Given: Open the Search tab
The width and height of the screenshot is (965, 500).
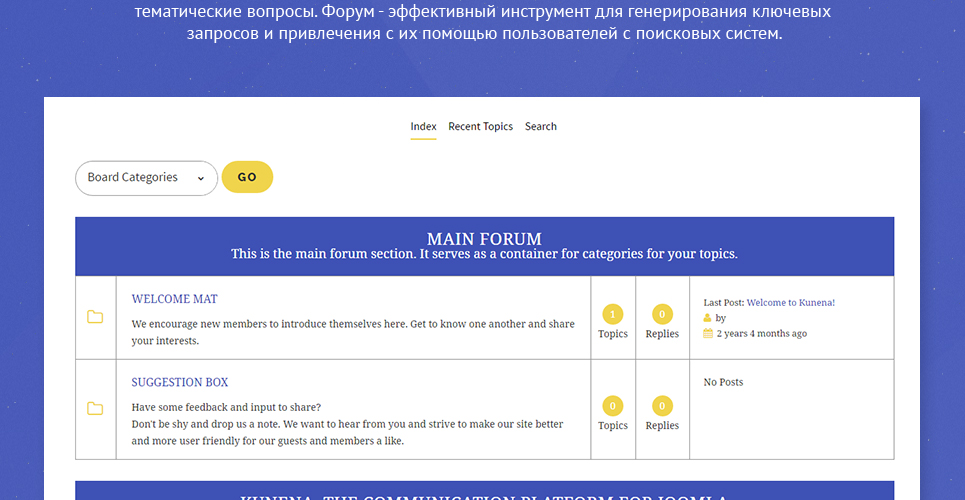Looking at the screenshot, I should tap(541, 126).
